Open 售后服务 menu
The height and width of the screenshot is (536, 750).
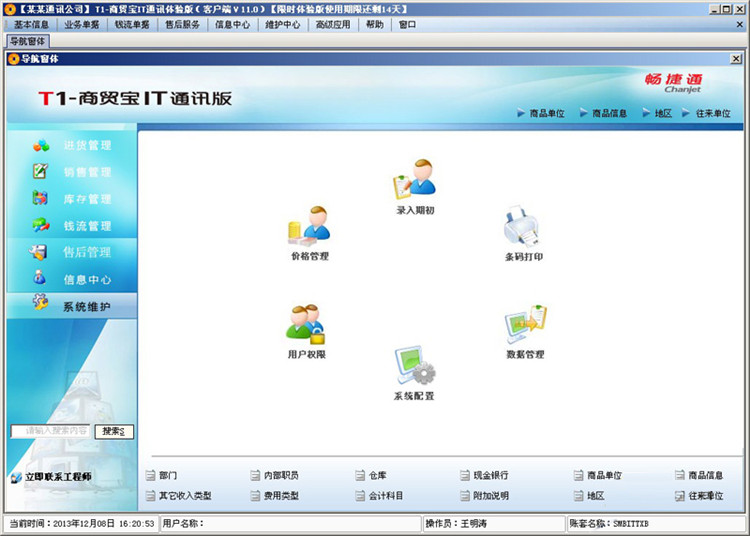coord(182,24)
